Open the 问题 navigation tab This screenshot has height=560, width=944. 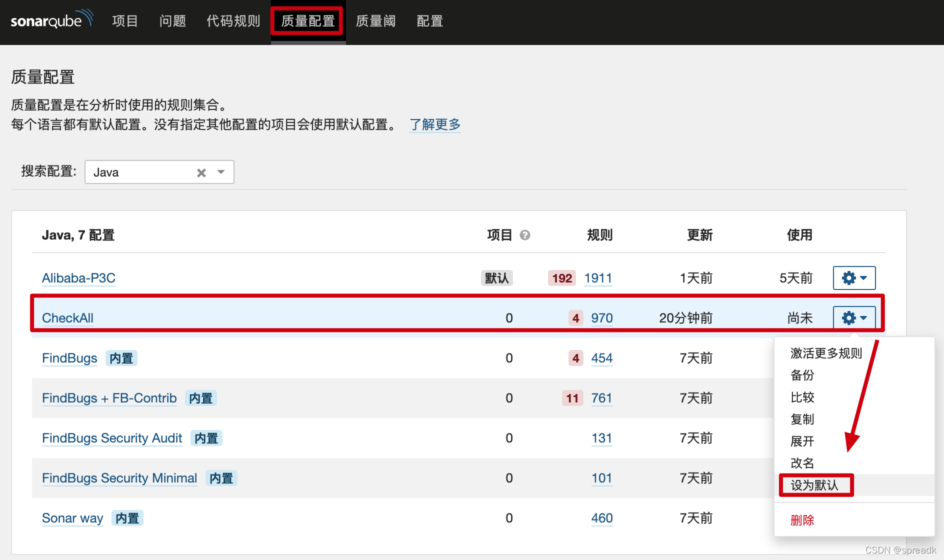(x=172, y=21)
